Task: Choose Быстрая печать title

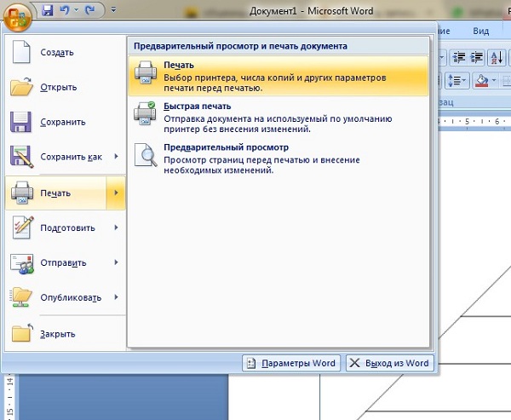Action: 198,106
